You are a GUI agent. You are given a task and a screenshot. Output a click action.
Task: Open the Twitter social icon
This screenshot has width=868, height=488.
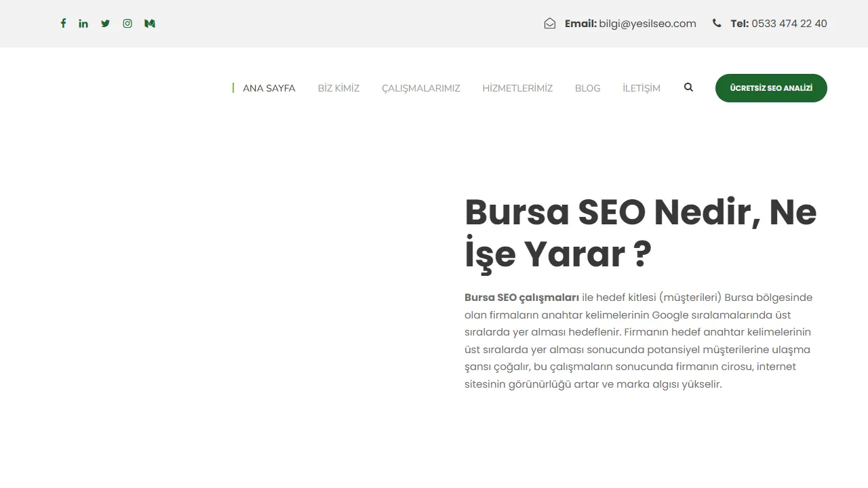(x=105, y=23)
